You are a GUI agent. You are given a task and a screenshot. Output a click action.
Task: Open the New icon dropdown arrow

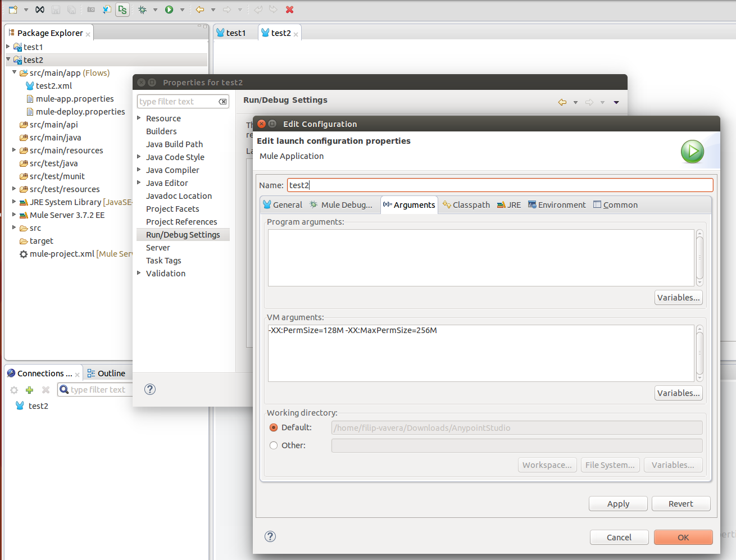pos(26,10)
